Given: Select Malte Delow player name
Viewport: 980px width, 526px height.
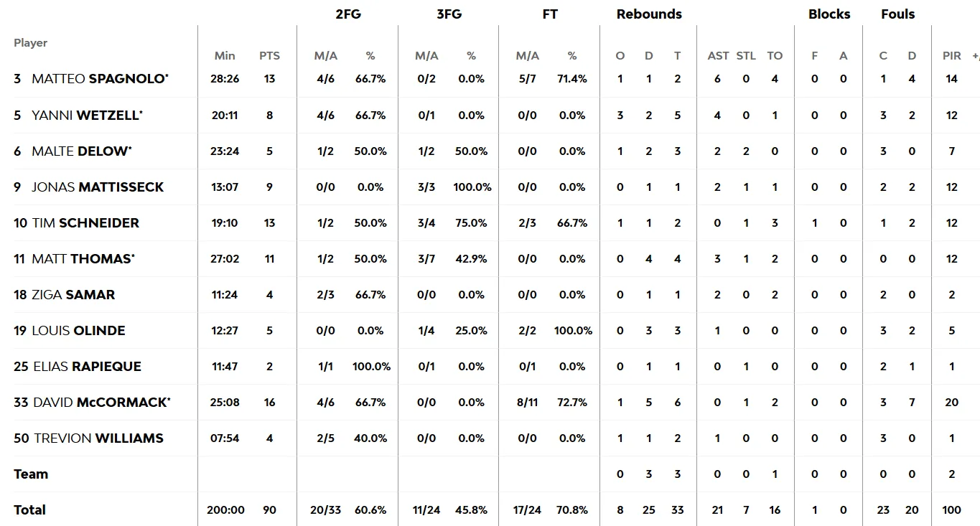Looking at the screenshot, I should pos(80,151).
